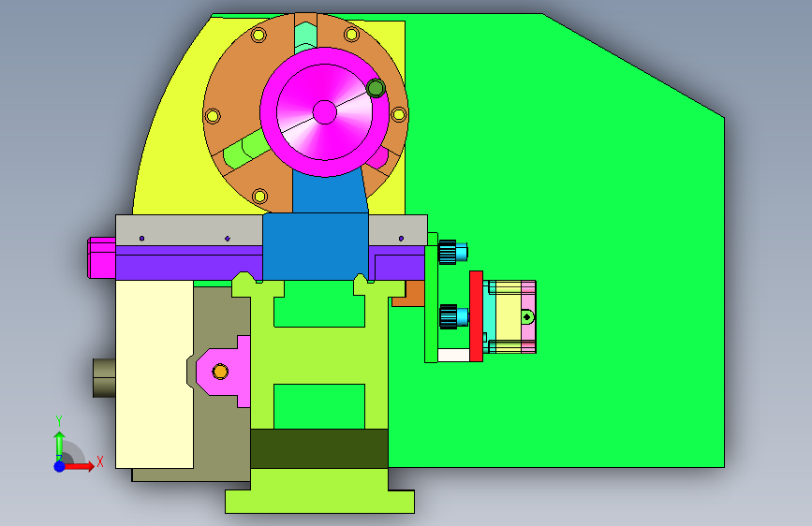This screenshot has height=526, width=812.
Task: Click the small magenta hub at the chuck center
Action: [325, 112]
